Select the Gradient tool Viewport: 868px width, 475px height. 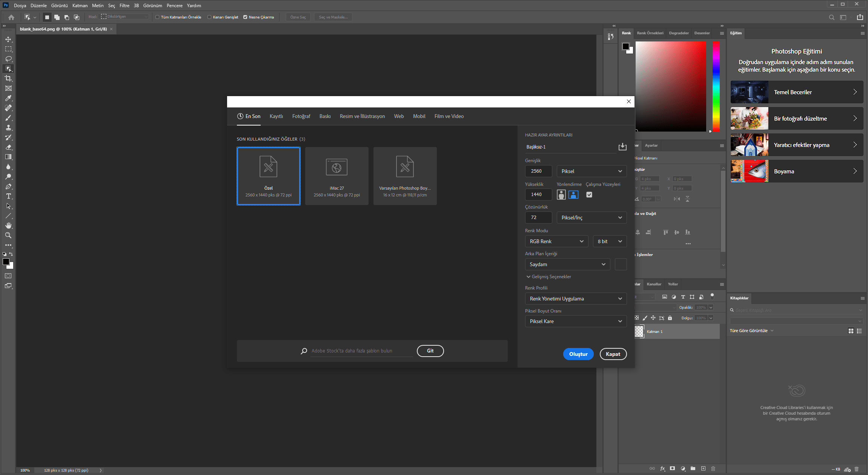(8, 157)
